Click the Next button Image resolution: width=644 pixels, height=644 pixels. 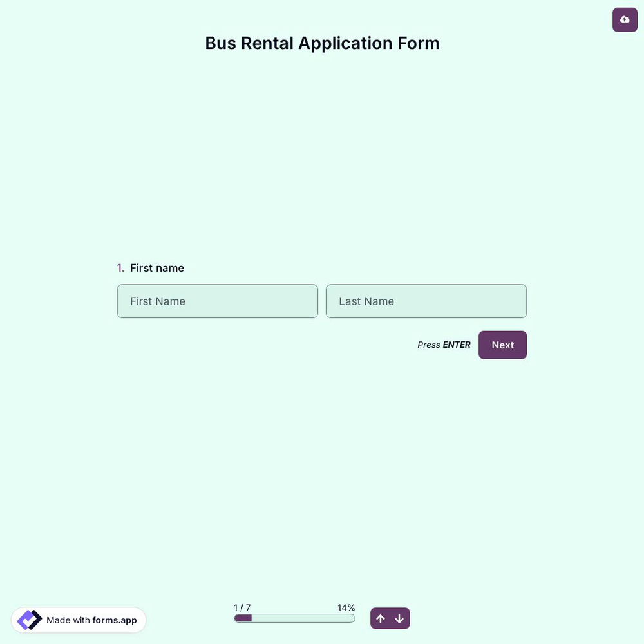coord(502,343)
